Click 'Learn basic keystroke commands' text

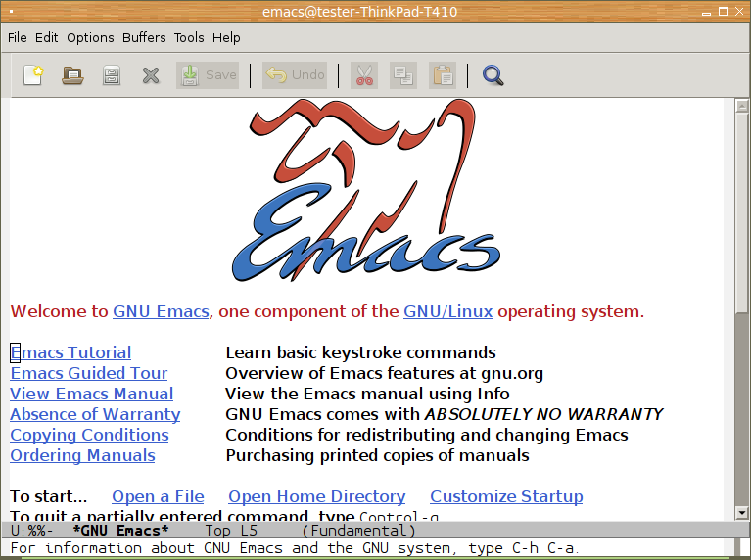[360, 353]
